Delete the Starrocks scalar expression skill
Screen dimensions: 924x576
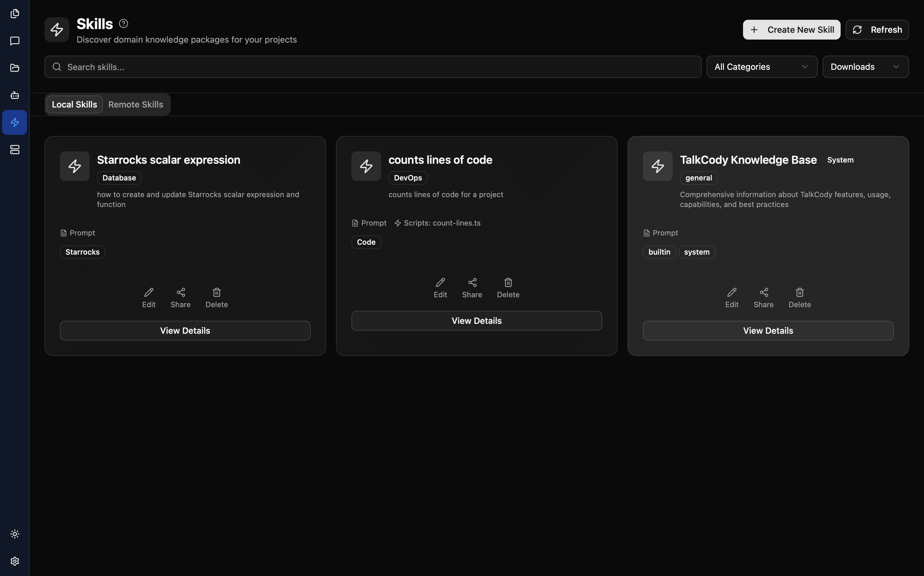(216, 298)
